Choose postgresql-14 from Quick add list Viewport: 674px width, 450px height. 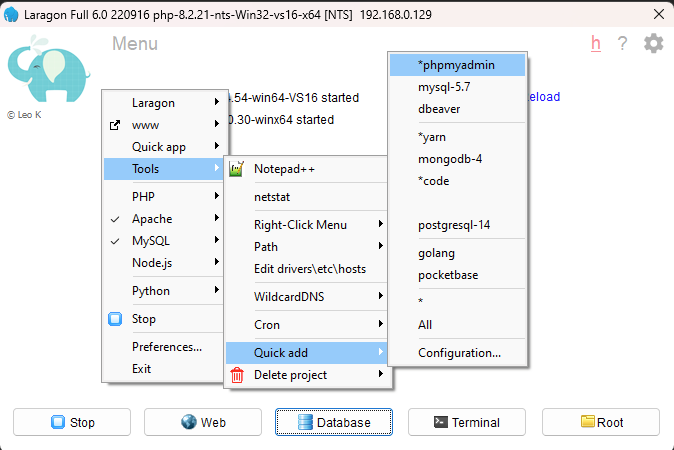click(x=454, y=225)
